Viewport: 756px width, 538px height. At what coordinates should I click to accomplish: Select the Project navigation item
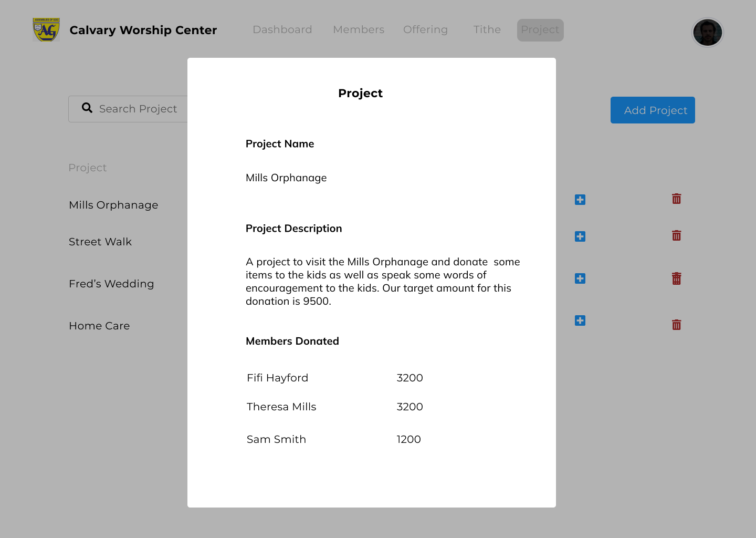click(540, 30)
